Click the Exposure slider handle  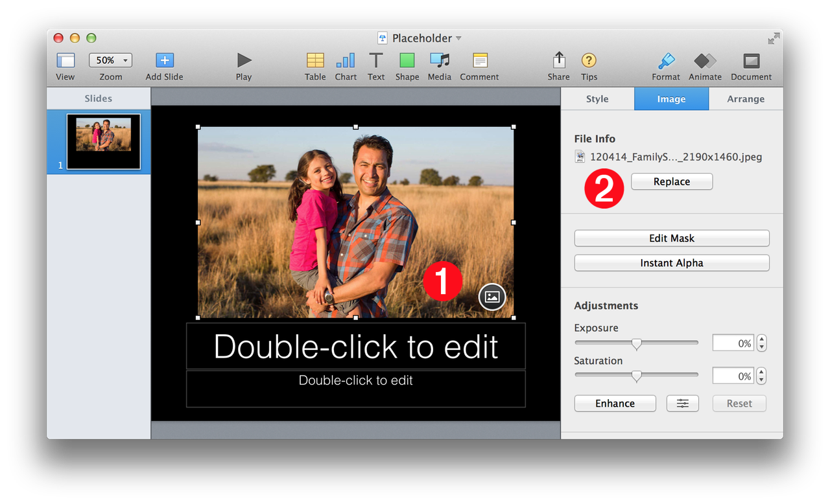tap(637, 344)
